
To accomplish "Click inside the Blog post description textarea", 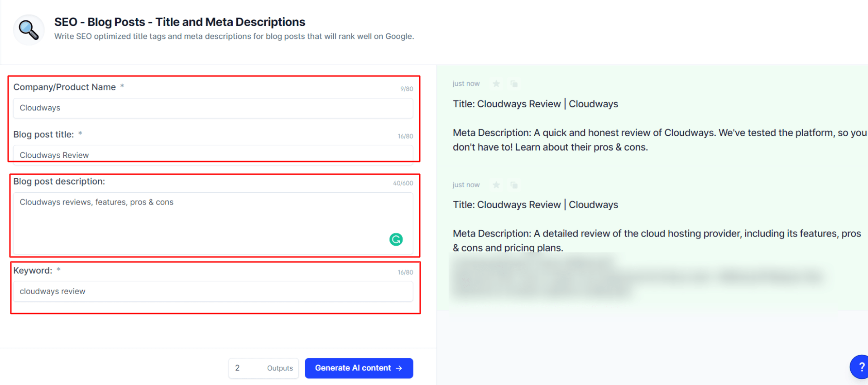I will 213,223.
